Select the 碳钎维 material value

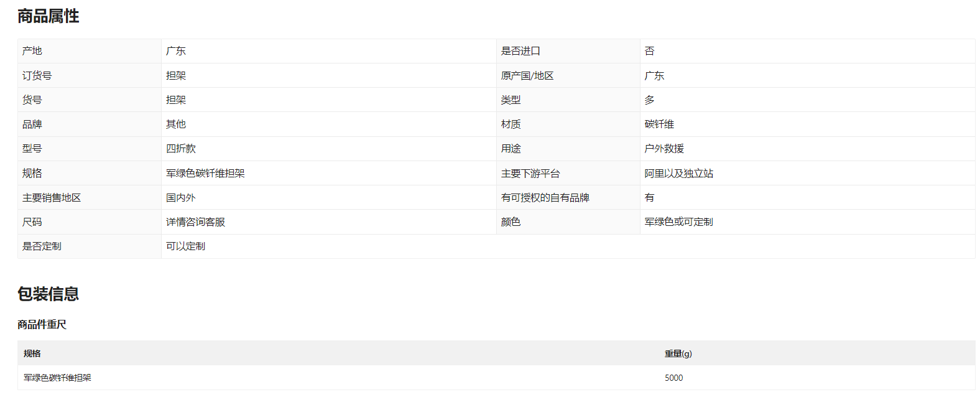pos(659,124)
